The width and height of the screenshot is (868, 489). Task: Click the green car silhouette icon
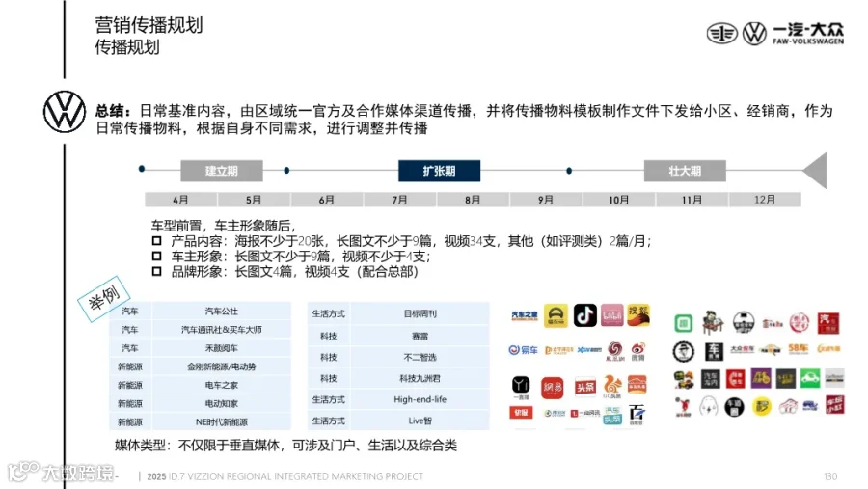coord(809,378)
